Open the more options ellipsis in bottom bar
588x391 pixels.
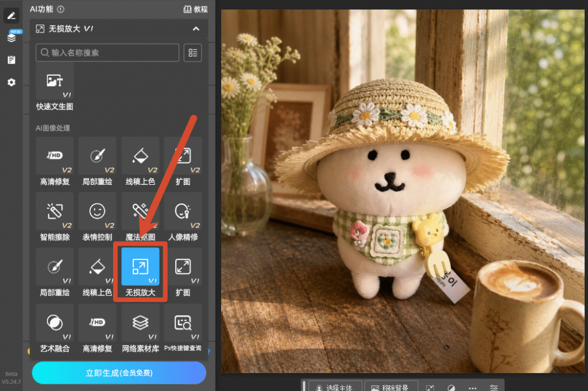click(x=473, y=388)
